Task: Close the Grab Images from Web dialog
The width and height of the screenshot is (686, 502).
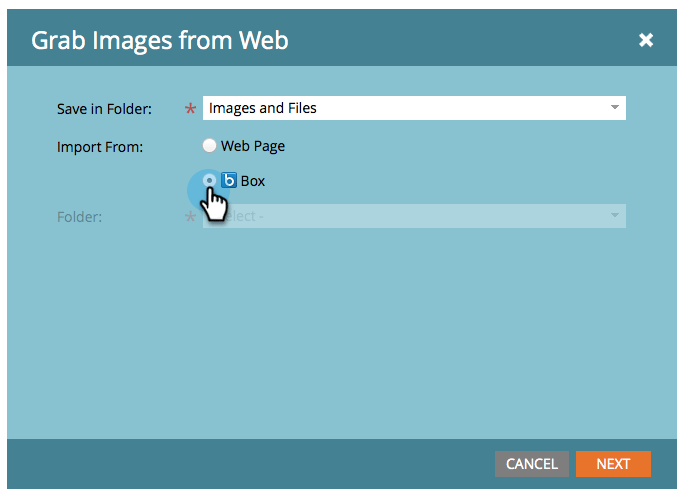Action: 646,40
